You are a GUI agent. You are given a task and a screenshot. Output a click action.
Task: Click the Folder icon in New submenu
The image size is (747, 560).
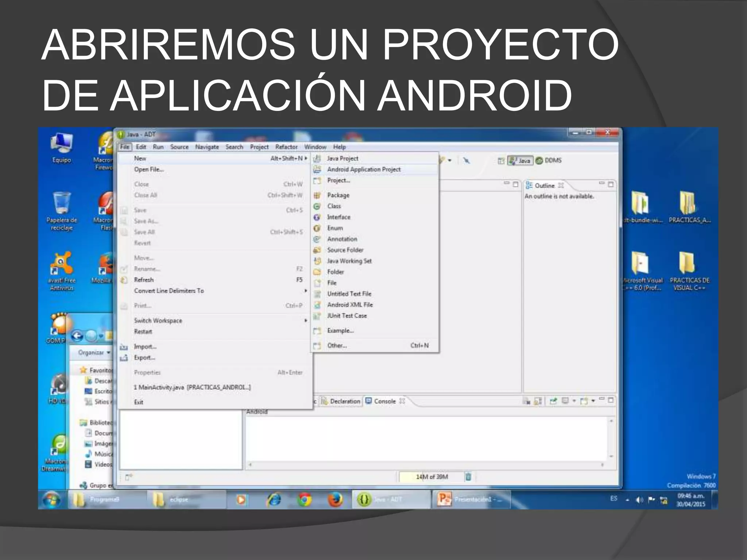coord(317,272)
